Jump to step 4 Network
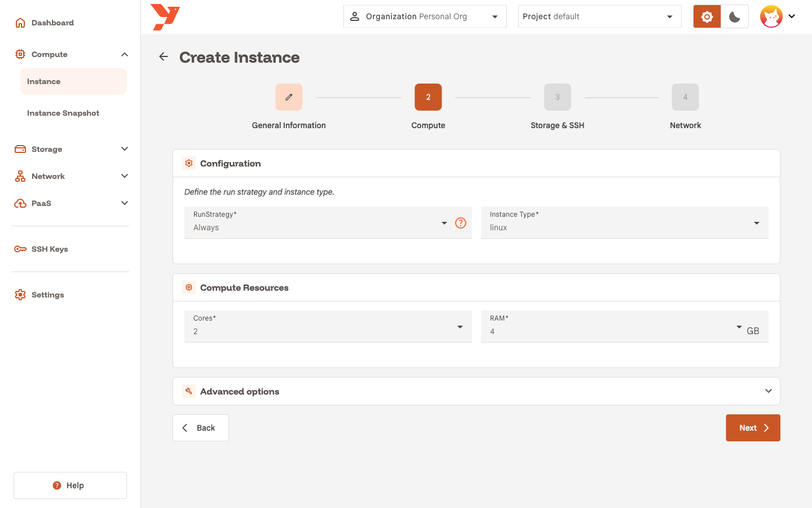Viewport: 812px width, 508px height. pyautogui.click(x=685, y=97)
